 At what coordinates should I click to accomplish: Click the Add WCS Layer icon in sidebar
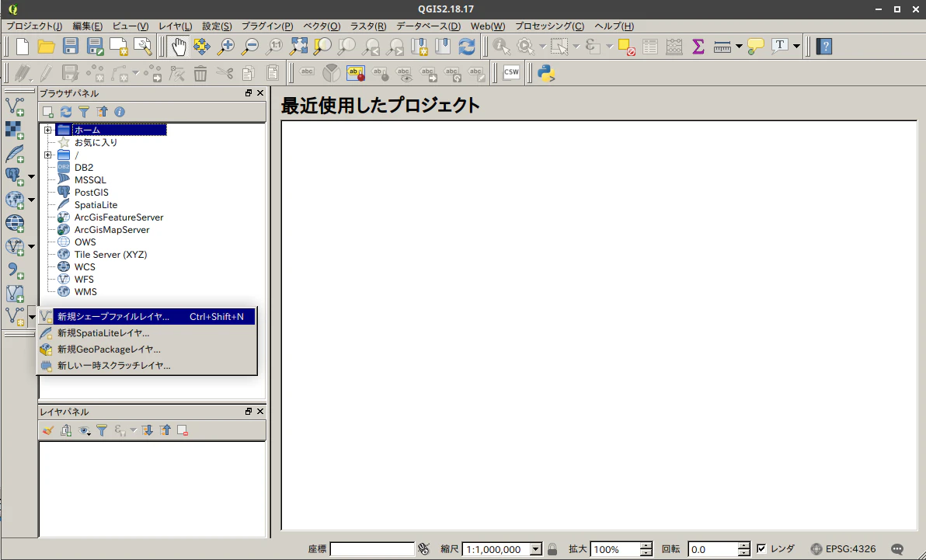pyautogui.click(x=14, y=223)
